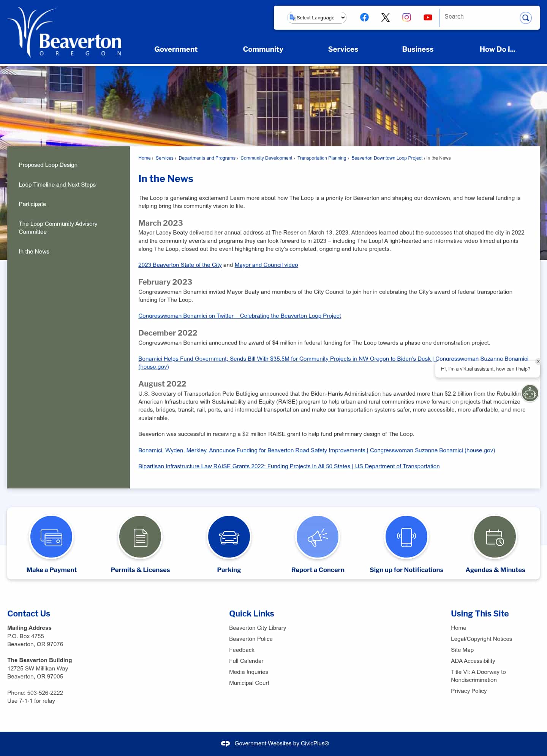Open Full Calendar quick link
The width and height of the screenshot is (547, 756).
246,661
